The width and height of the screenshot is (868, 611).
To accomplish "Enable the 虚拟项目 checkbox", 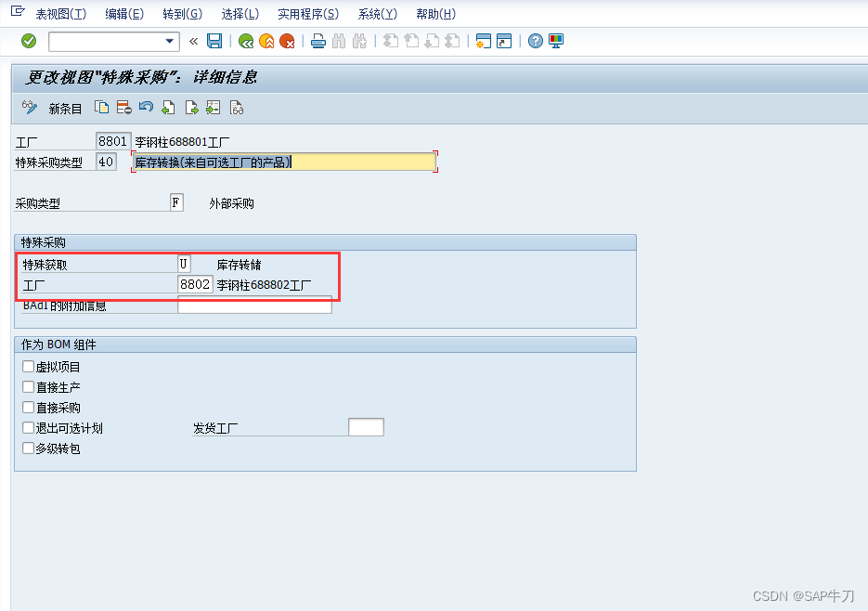I will click(28, 366).
